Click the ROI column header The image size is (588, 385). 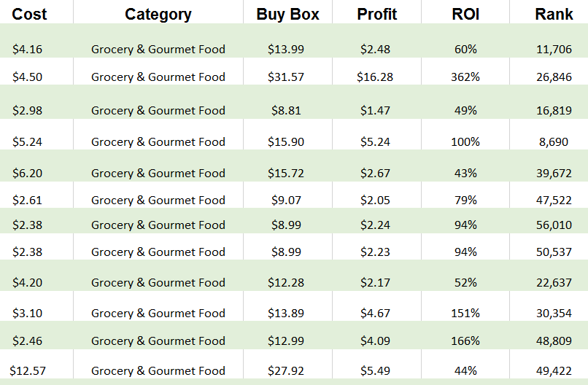point(465,15)
